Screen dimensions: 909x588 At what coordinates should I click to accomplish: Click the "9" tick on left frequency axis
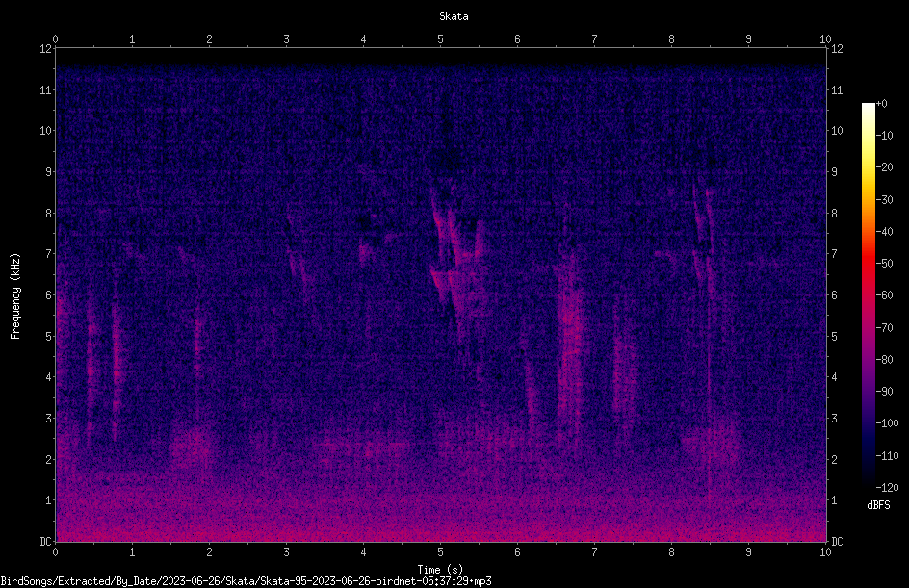pyautogui.click(x=49, y=172)
